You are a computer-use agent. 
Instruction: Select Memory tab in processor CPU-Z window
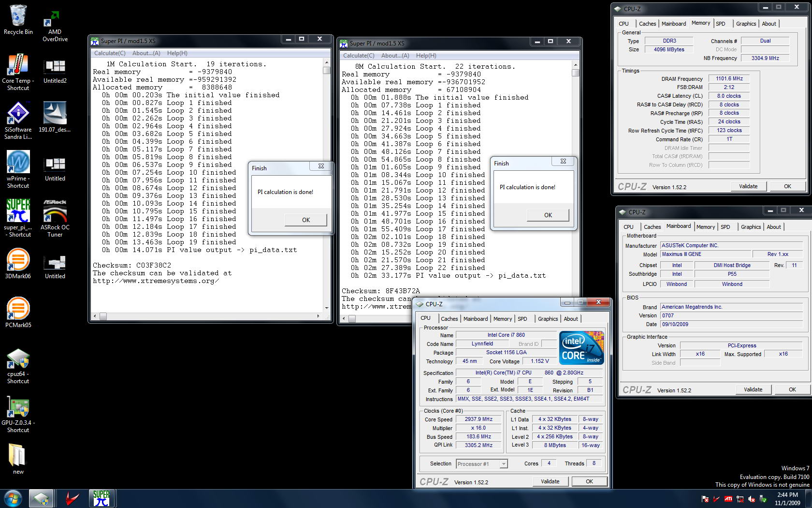(x=502, y=319)
